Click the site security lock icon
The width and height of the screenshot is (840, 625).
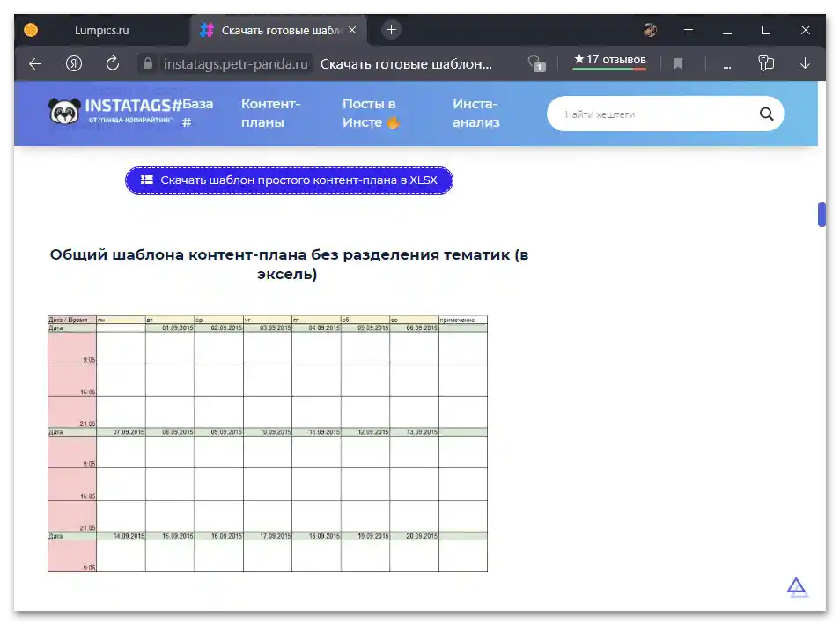pyautogui.click(x=147, y=63)
